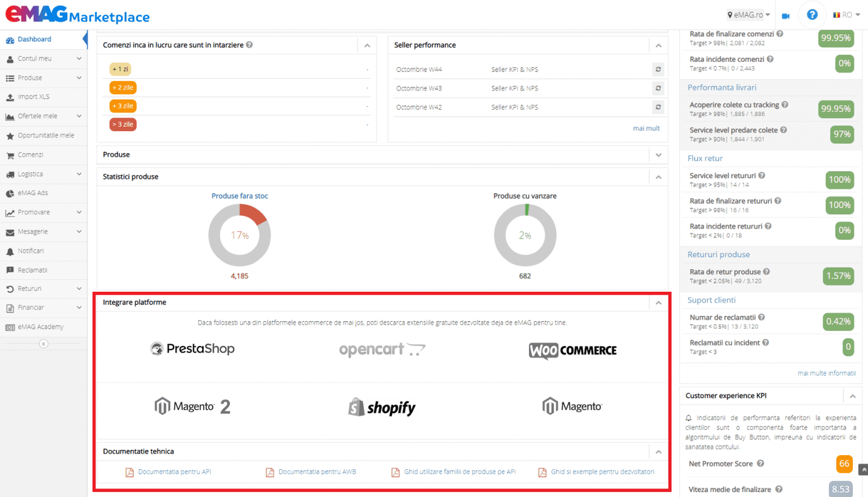
Task: Open the eMAG.ro site selector dropdown
Action: (749, 15)
